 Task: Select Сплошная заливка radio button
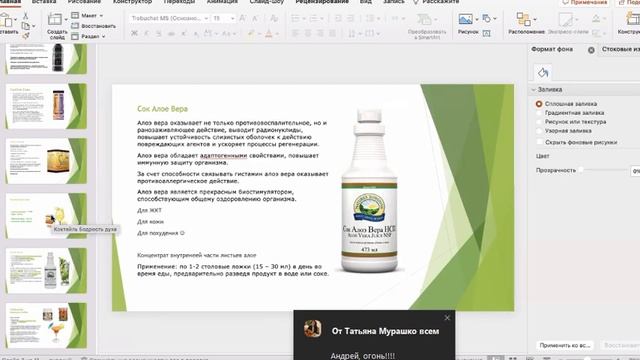point(539,104)
